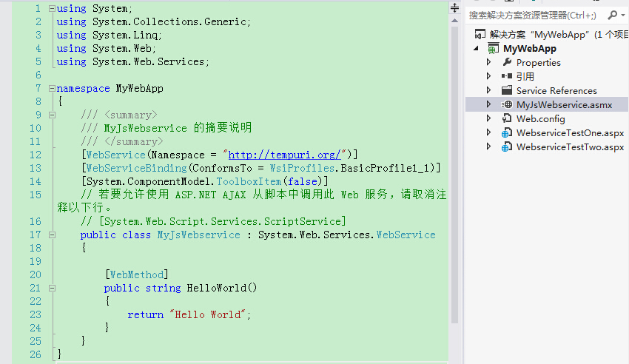
Task: Expand the Properties node
Action: click(488, 62)
